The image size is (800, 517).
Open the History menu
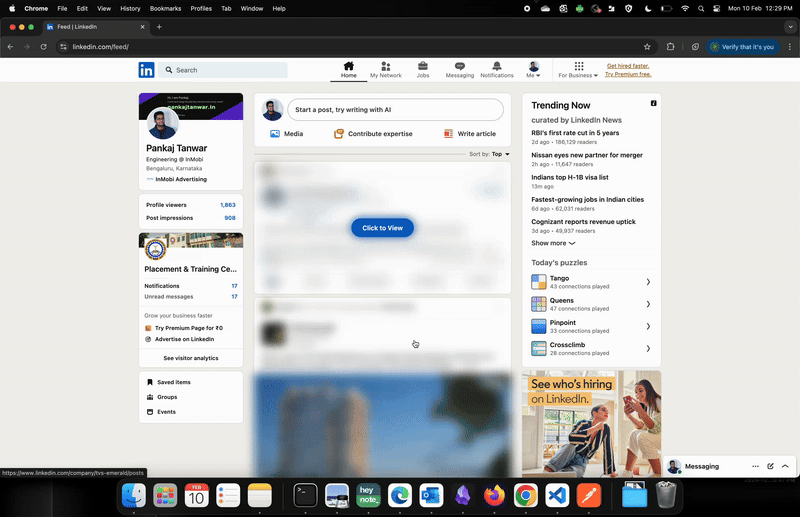130,9
